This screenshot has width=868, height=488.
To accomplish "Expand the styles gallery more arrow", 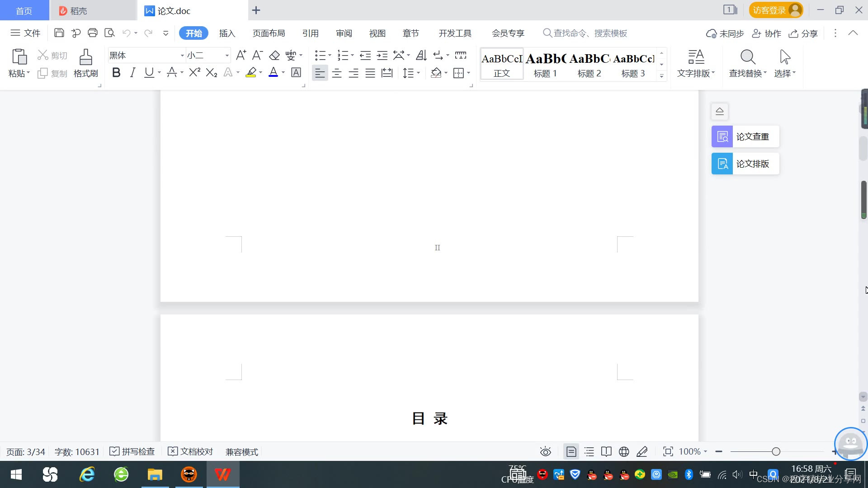I will 661,76.
